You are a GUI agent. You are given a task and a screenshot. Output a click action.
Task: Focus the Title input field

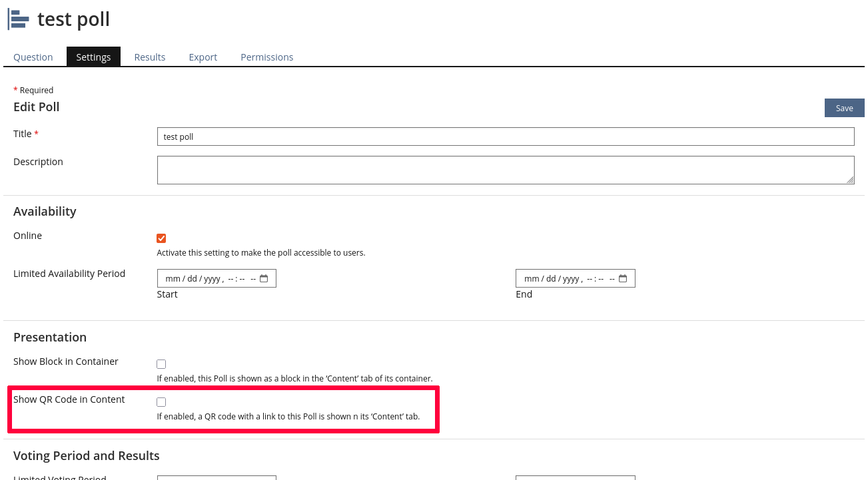click(x=505, y=136)
